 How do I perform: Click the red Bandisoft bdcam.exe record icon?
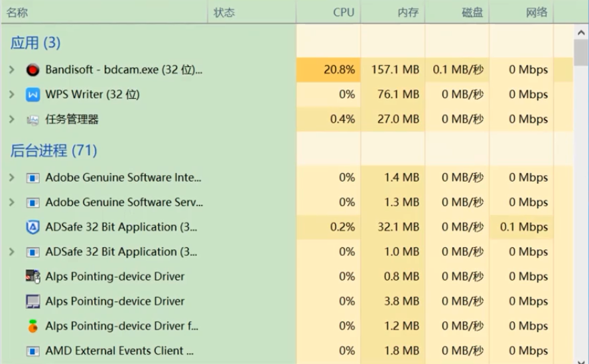pos(33,70)
